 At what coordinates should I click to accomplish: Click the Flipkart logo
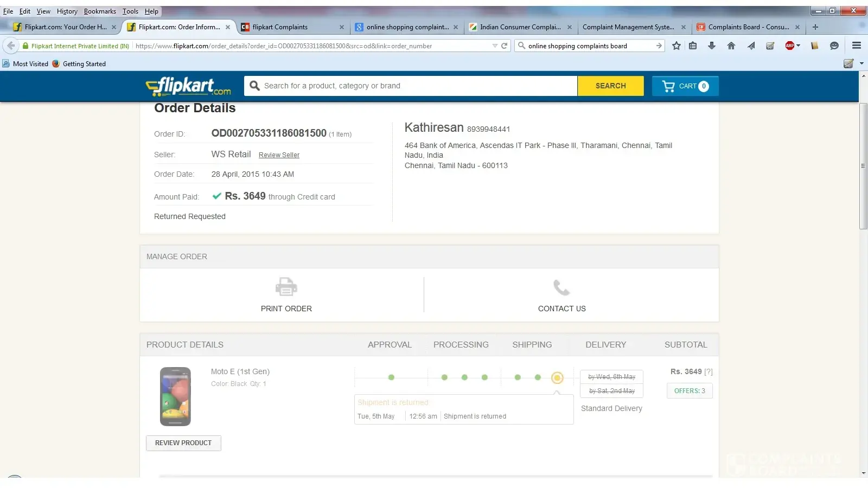pos(188,86)
